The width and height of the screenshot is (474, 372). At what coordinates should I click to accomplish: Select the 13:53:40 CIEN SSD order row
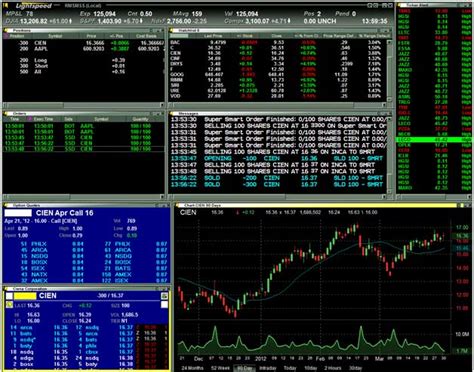click(x=83, y=149)
